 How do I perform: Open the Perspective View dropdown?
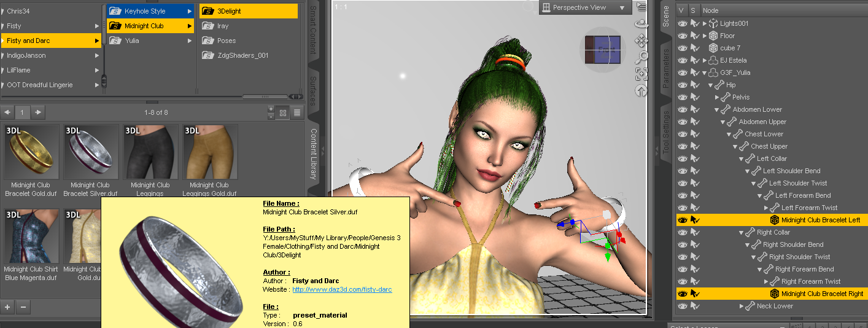point(586,7)
